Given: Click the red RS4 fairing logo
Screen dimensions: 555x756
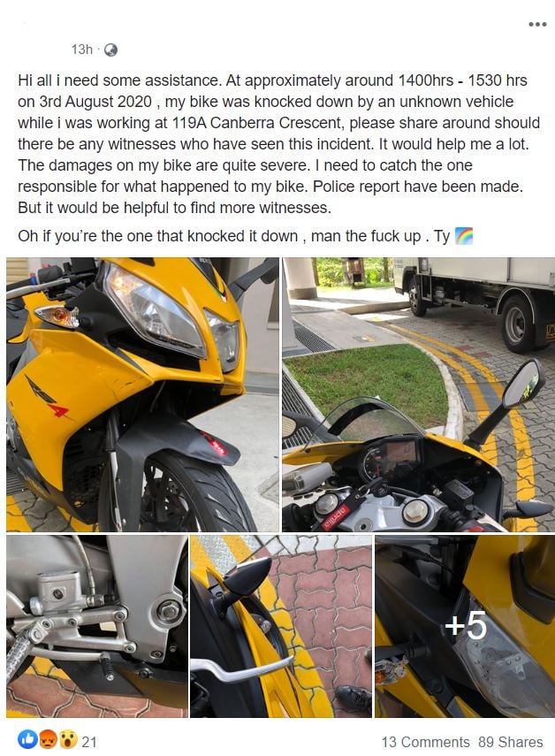Looking at the screenshot, I should 48,396.
